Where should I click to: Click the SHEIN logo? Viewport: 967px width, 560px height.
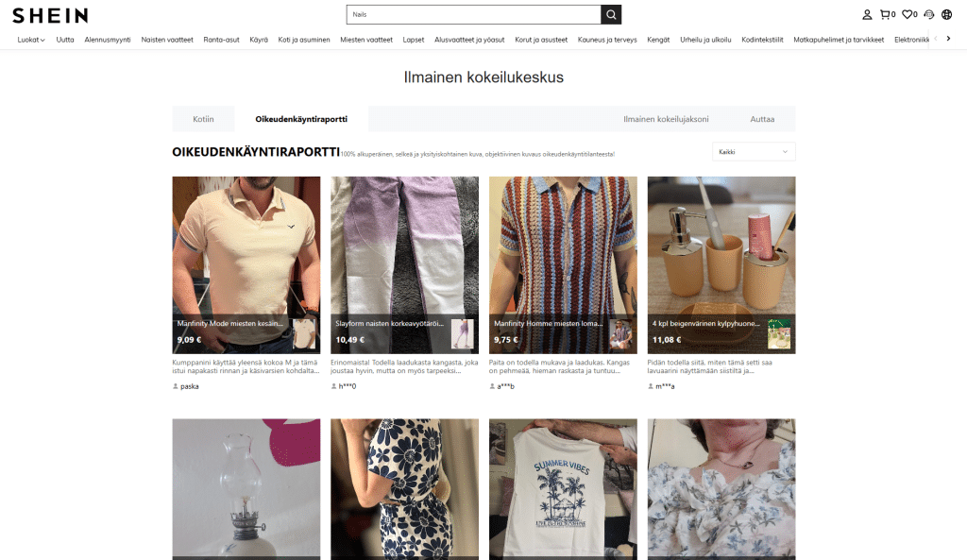pos(50,15)
